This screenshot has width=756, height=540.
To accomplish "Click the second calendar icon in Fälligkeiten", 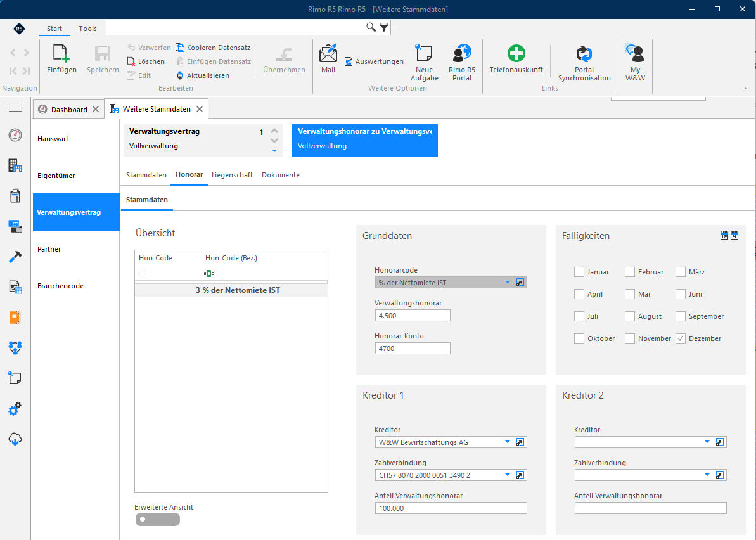I will click(x=734, y=235).
